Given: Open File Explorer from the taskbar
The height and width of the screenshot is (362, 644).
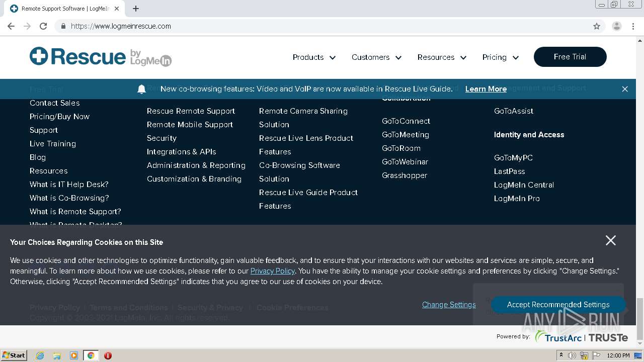Looking at the screenshot, I should pos(57,355).
